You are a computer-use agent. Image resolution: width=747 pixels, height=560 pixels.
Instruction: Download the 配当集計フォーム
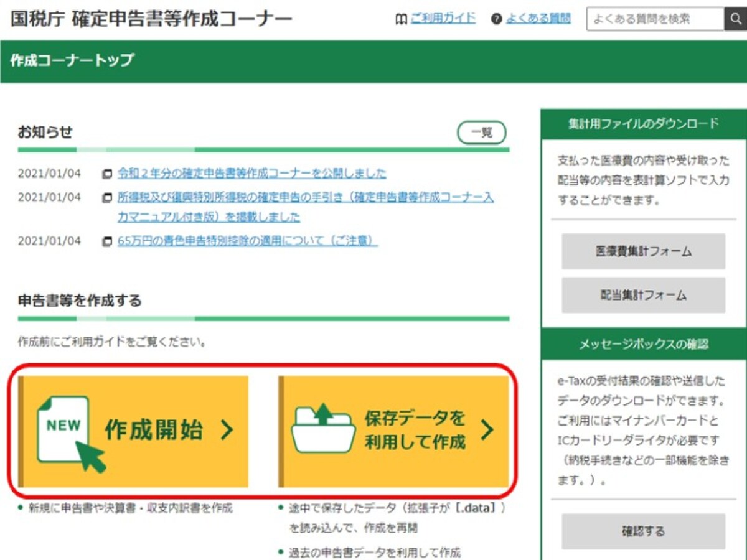click(x=644, y=295)
